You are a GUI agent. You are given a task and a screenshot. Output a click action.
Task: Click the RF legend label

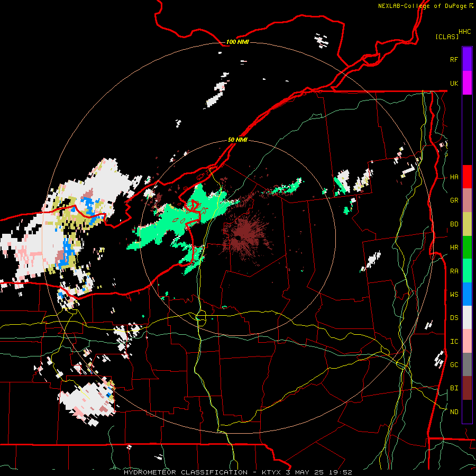pos(454,59)
